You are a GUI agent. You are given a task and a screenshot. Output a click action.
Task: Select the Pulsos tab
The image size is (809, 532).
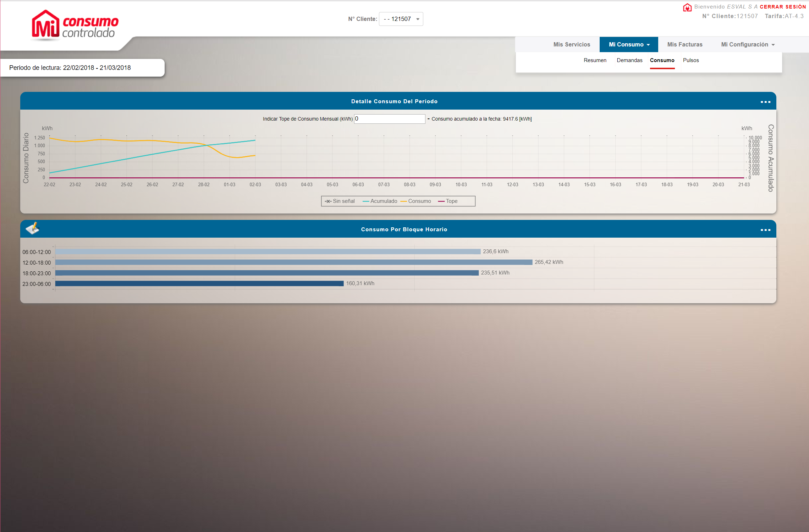690,60
